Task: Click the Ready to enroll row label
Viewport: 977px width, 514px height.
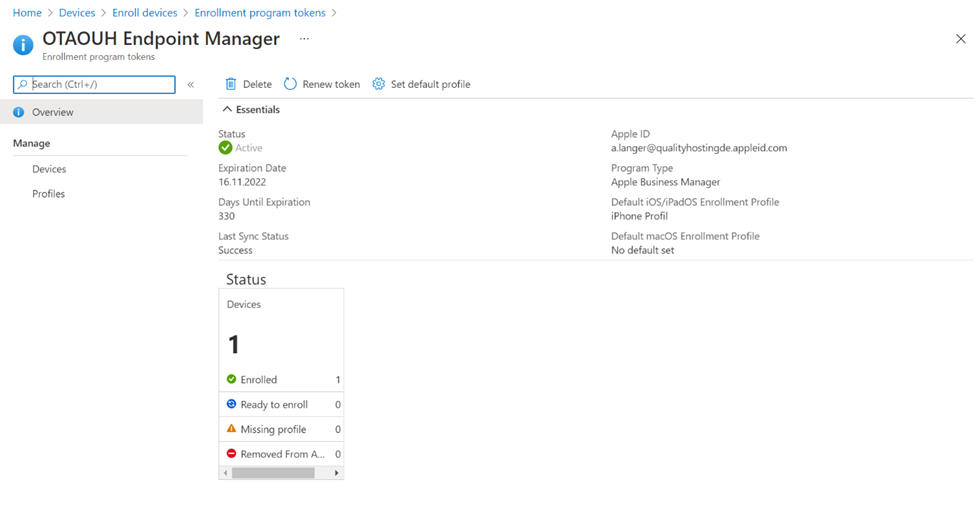Action: point(274,404)
